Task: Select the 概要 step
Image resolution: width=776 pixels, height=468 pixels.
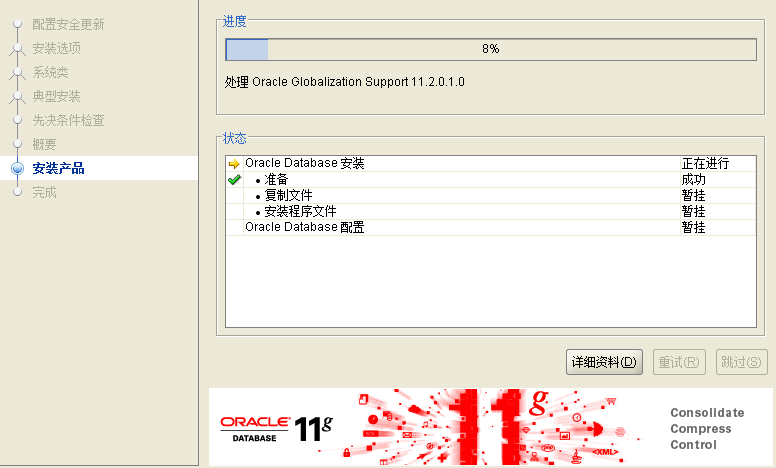Action: pos(45,144)
